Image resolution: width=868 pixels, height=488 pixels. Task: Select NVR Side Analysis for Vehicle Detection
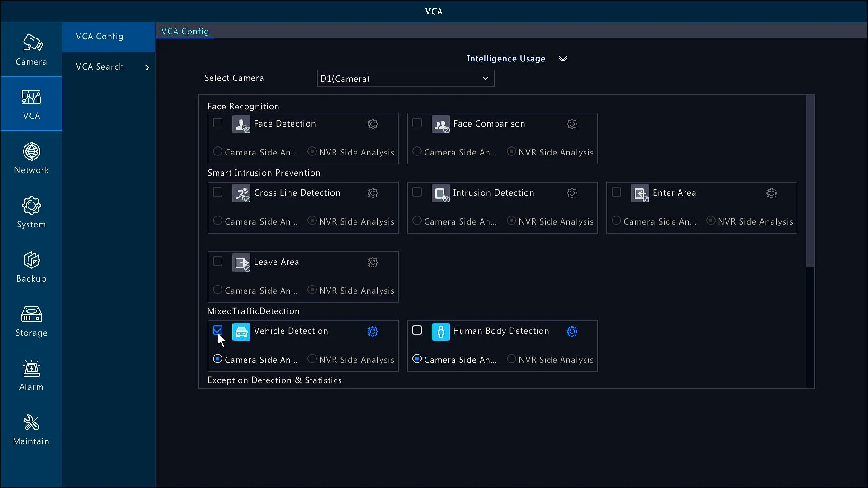click(312, 359)
